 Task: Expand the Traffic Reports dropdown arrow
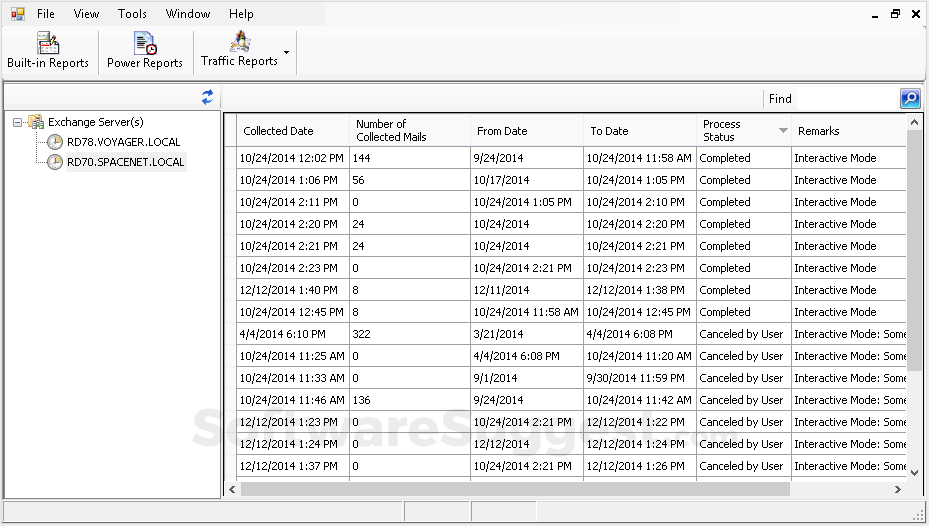pyautogui.click(x=287, y=52)
